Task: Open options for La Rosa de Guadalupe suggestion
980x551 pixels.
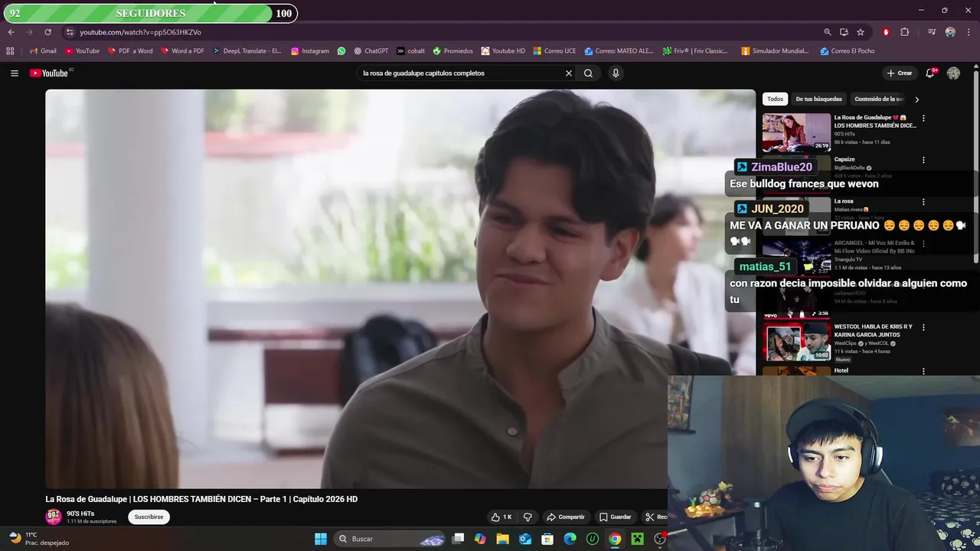Action: coord(923,119)
